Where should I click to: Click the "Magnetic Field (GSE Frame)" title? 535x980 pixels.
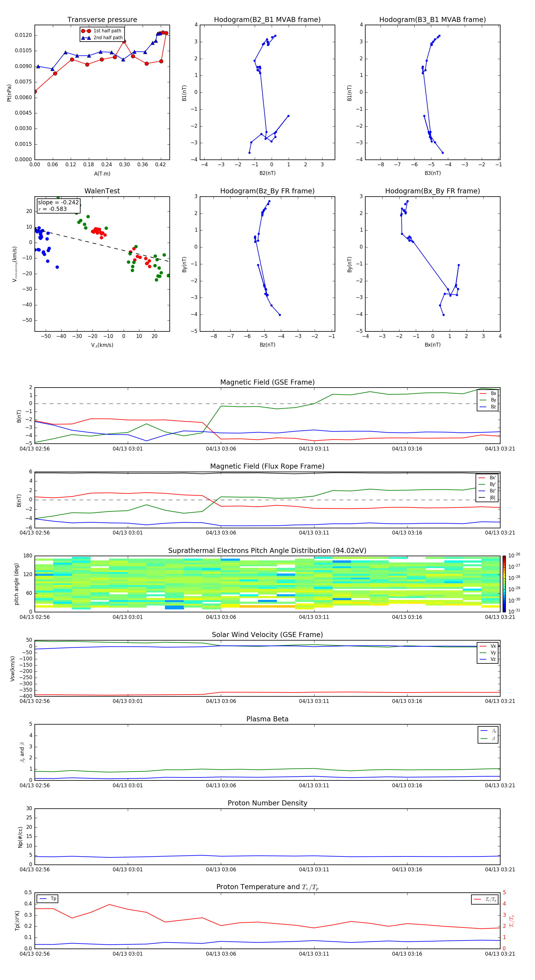coord(267,382)
